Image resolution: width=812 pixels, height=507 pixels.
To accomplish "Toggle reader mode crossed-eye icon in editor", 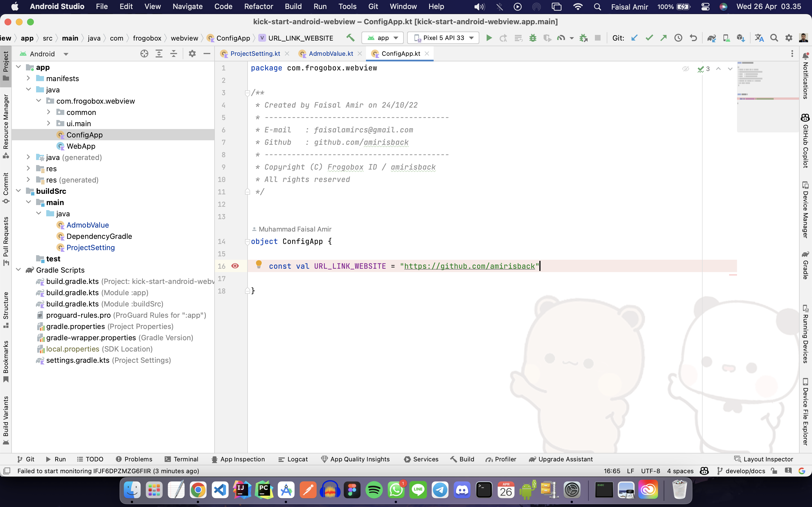I will 685,69.
